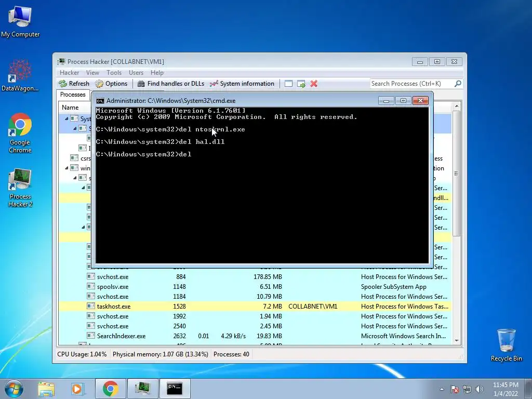Maximize the cmd.exe window
Image resolution: width=532 pixels, height=399 pixels.
pos(403,101)
